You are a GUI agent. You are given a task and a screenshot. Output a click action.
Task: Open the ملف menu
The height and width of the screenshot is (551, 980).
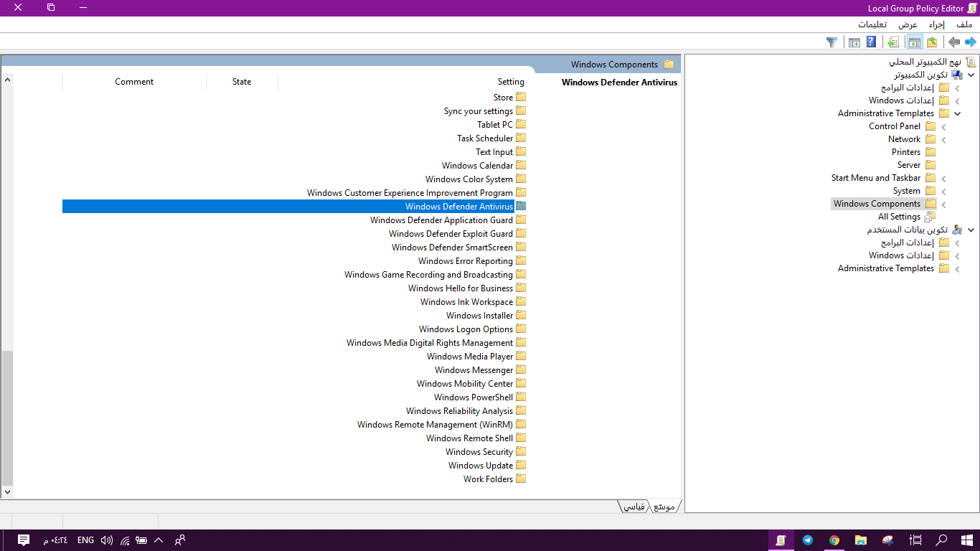[964, 24]
